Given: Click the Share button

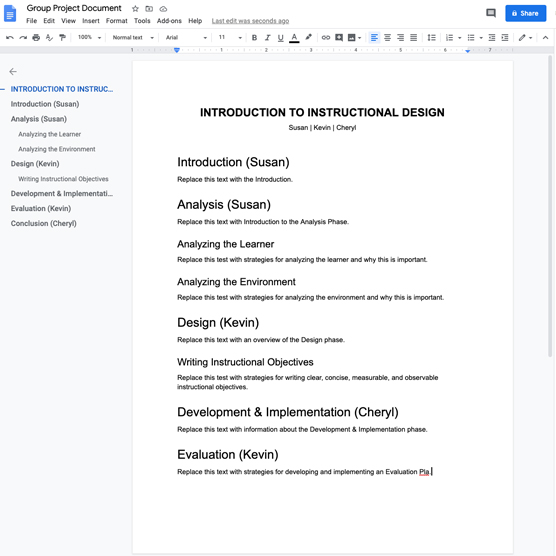Looking at the screenshot, I should [526, 13].
